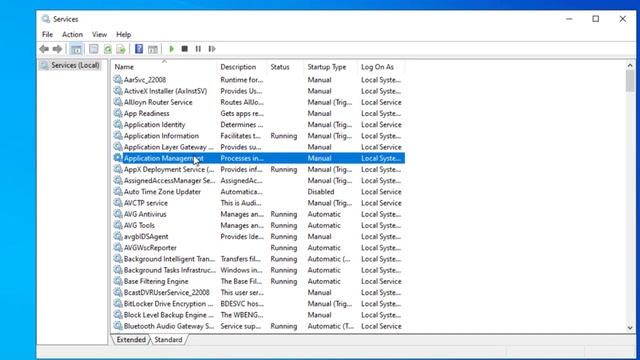Switch to the Standard tab
Image resolution: width=640 pixels, height=360 pixels.
(168, 340)
